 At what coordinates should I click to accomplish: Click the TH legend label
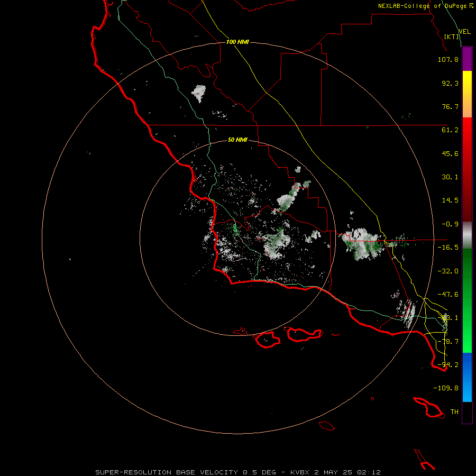coord(454,412)
